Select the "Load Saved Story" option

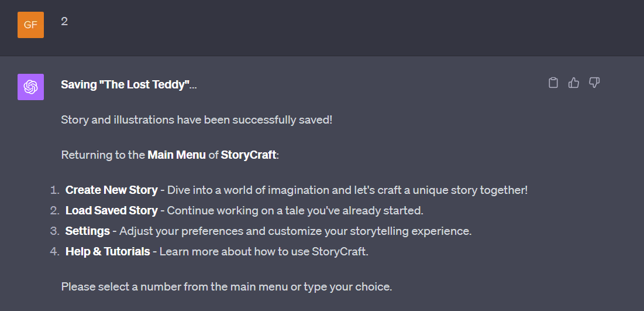[112, 210]
